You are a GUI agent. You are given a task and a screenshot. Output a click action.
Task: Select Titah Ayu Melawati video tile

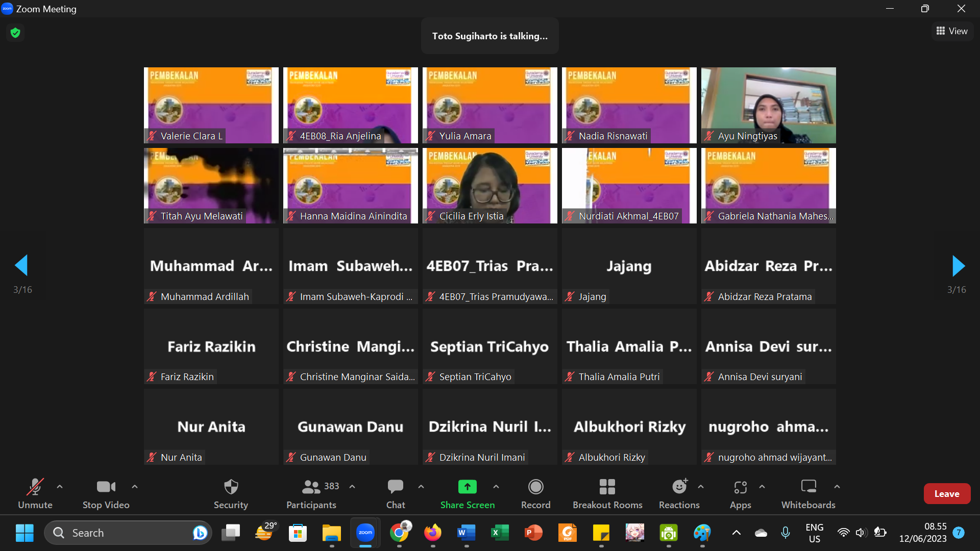tap(211, 186)
